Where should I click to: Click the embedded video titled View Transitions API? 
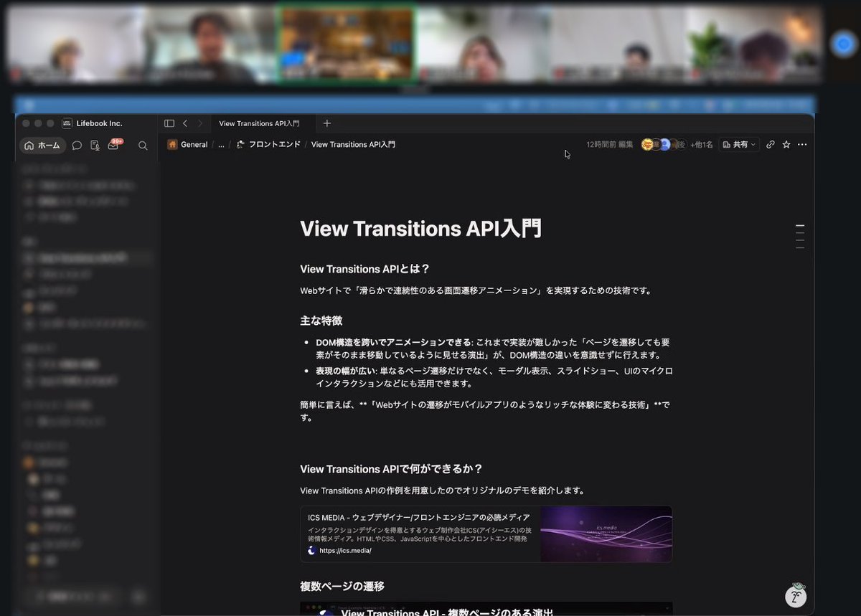[486, 609]
